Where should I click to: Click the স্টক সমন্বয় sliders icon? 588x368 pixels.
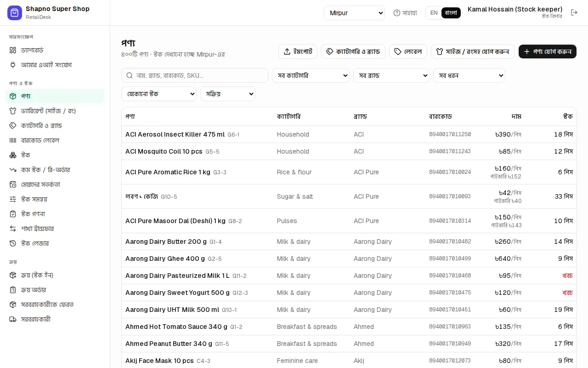pyautogui.click(x=13, y=199)
